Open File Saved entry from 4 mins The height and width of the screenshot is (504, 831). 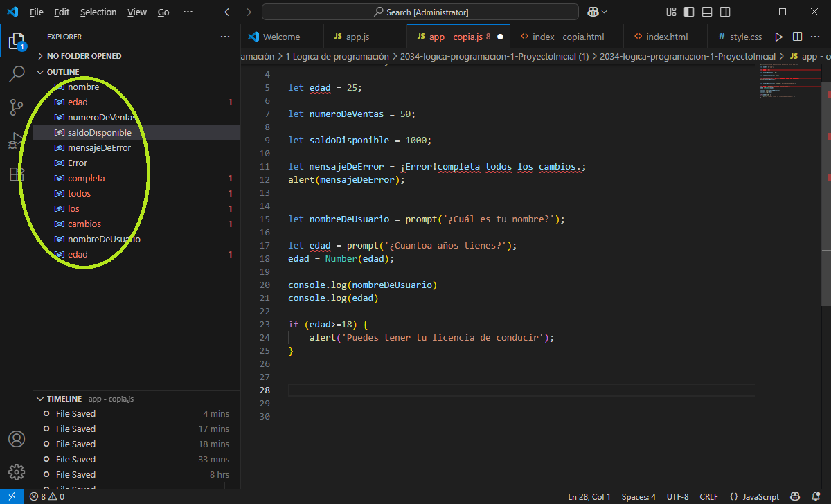137,414
